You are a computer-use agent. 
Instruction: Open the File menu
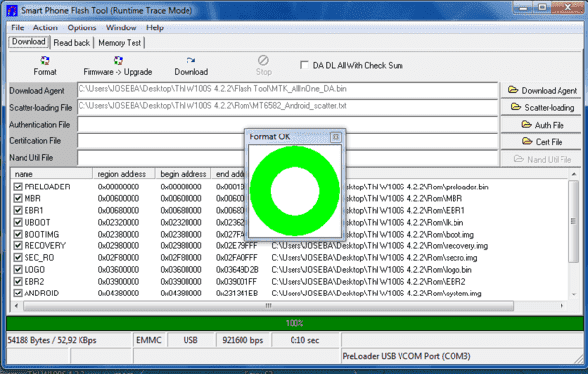pos(18,27)
